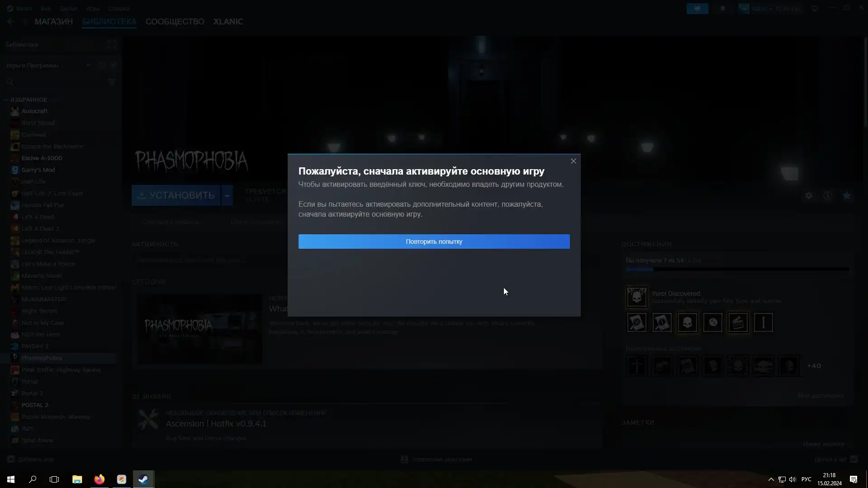Open the Библиотека home link
868x488 pixels.
coord(22,44)
